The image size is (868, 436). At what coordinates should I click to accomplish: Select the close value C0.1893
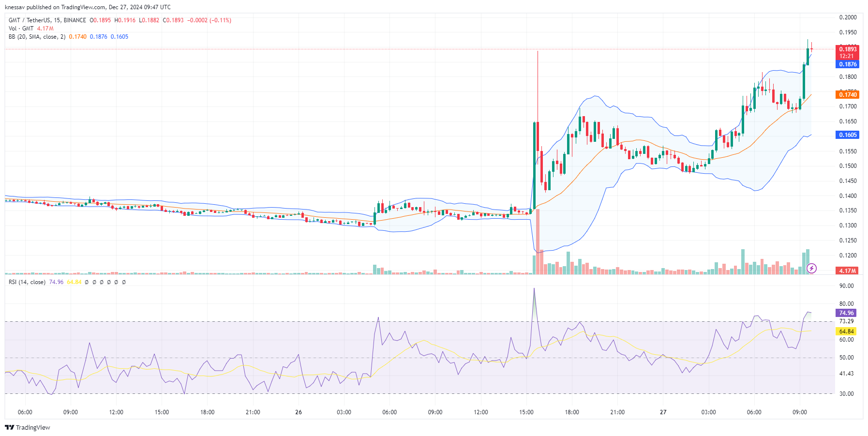click(x=173, y=20)
